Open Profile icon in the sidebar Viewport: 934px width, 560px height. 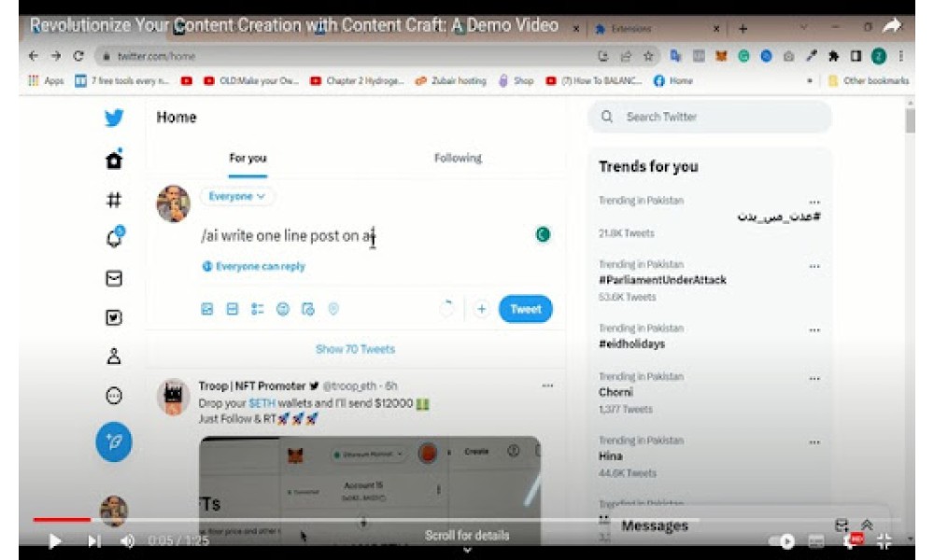114,356
